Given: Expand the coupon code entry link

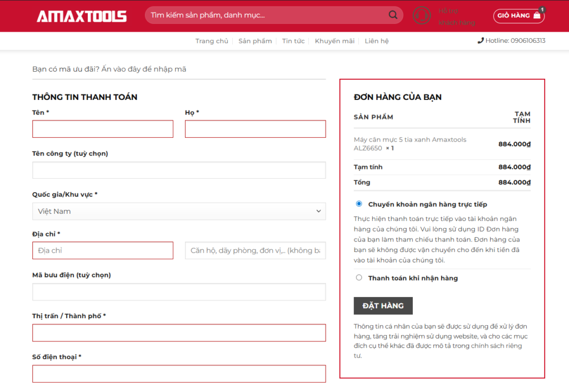Looking at the screenshot, I should tap(109, 69).
